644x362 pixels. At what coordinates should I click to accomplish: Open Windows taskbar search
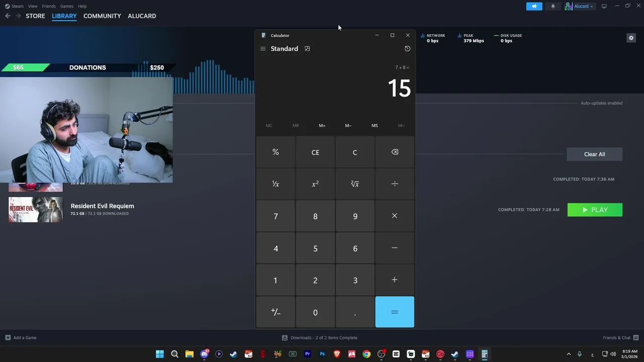(175, 354)
